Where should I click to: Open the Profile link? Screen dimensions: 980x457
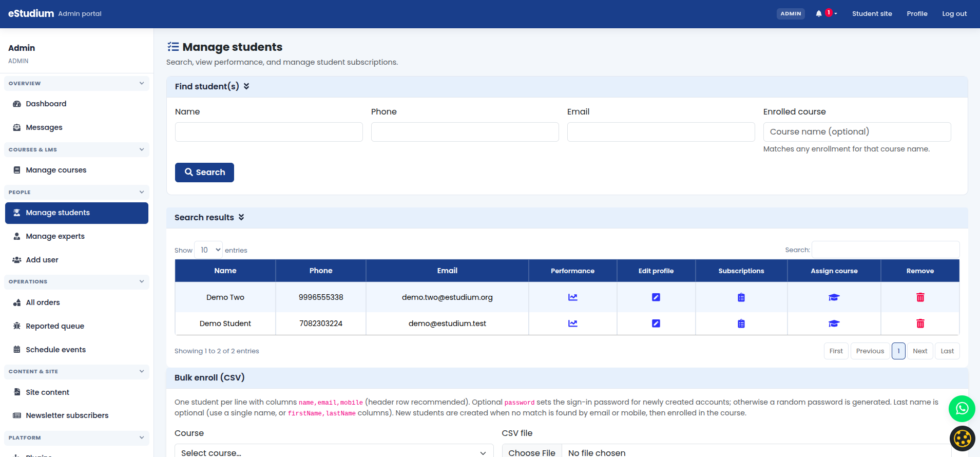point(917,14)
